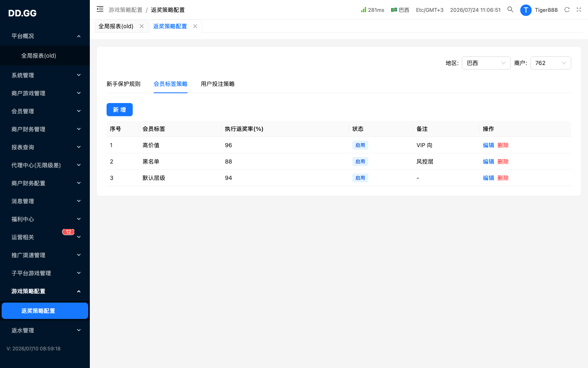This screenshot has width=588, height=368.
Task: Collapse the 游戏策略配置 sidebar menu
Action: (x=45, y=291)
